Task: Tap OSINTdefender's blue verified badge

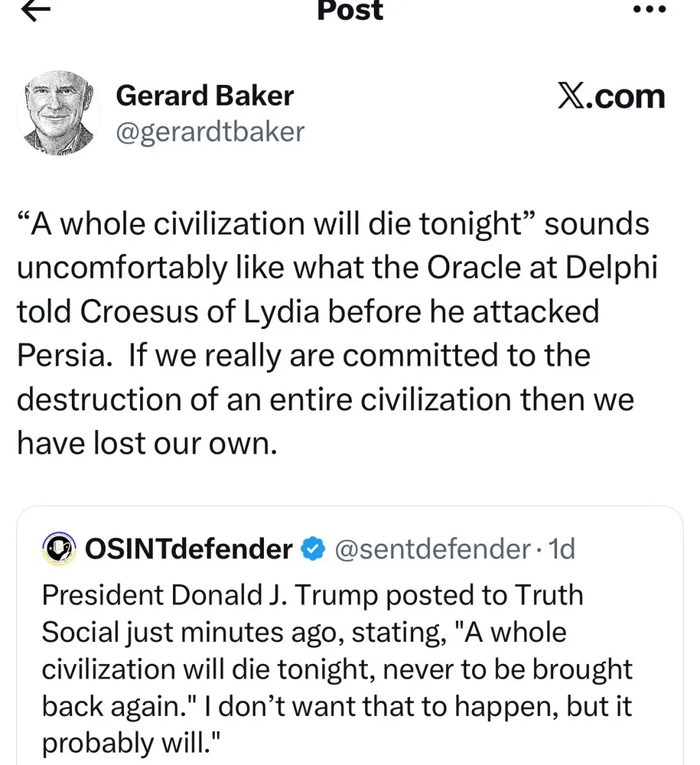Action: (313, 549)
